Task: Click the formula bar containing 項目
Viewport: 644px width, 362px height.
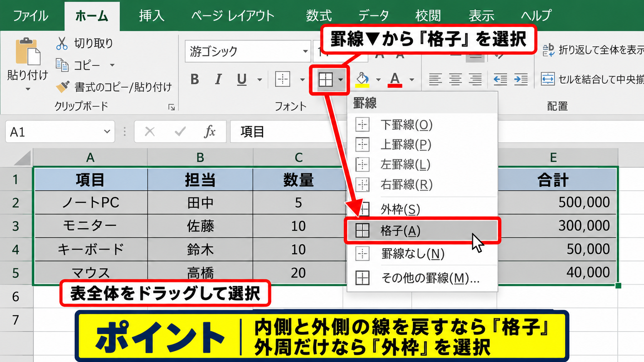Action: point(289,132)
